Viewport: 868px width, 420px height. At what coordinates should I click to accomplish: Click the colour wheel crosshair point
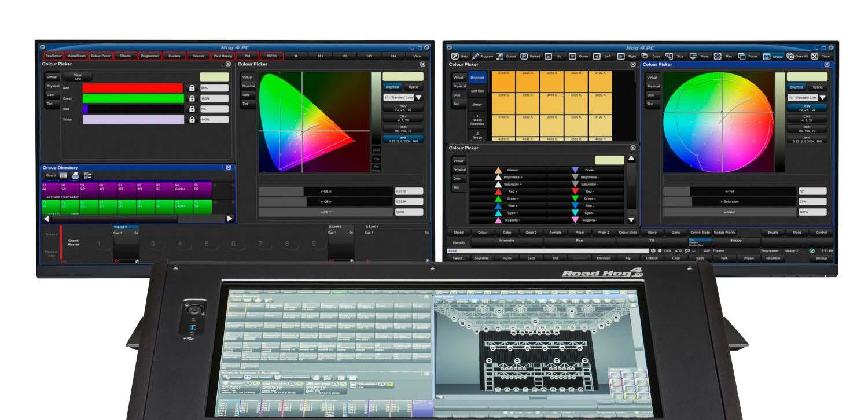point(722,112)
